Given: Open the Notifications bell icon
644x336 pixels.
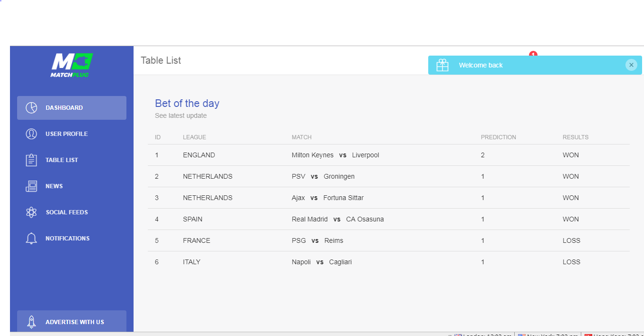Looking at the screenshot, I should coord(31,239).
